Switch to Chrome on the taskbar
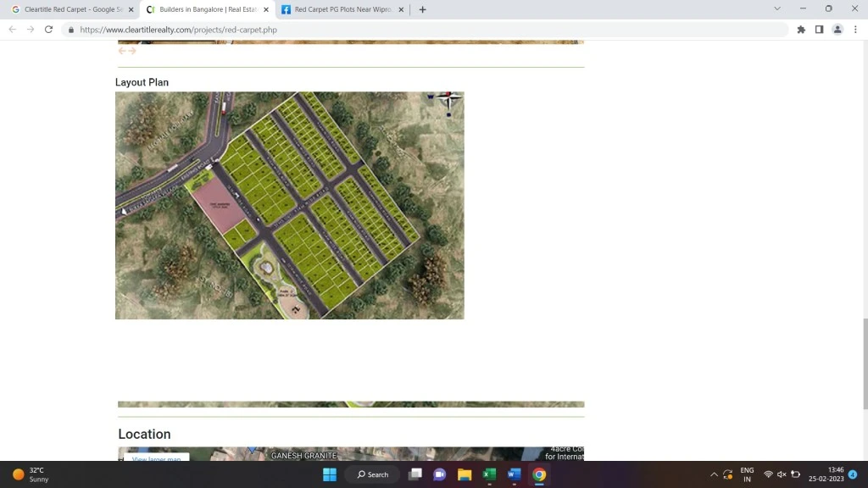Screen dimensions: 868x488 (539, 474)
